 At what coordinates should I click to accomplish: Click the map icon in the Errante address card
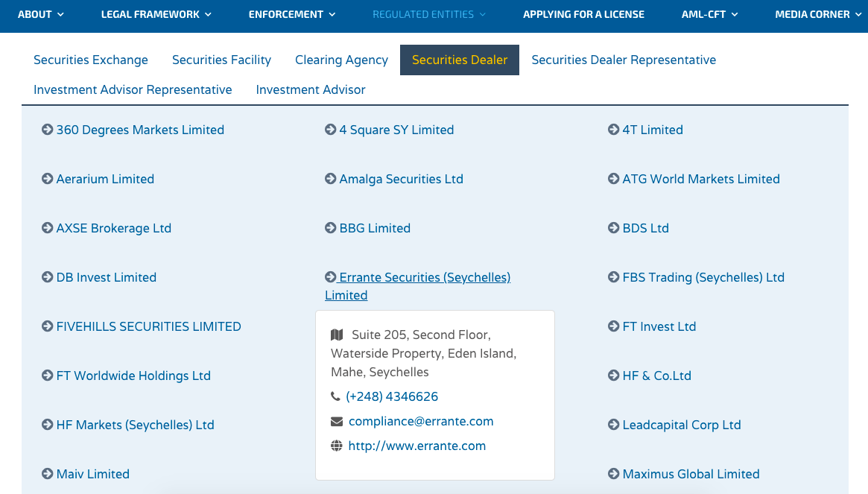336,334
